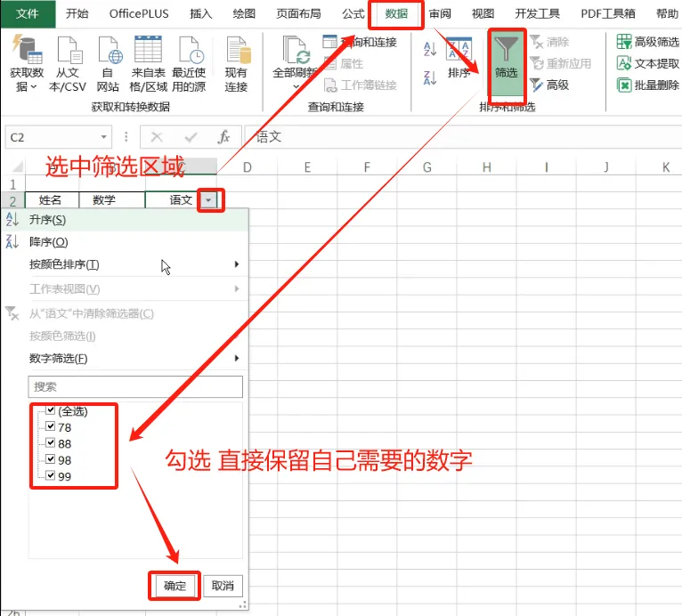The image size is (682, 616).
Task: Click Refresh All icon
Action: coord(295,50)
